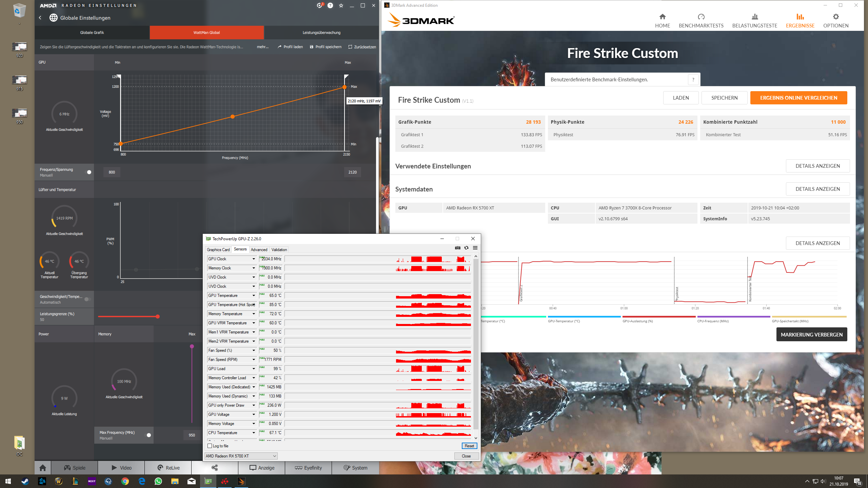868x488 pixels.
Task: Switch to Globale Grafik tab
Action: (92, 33)
